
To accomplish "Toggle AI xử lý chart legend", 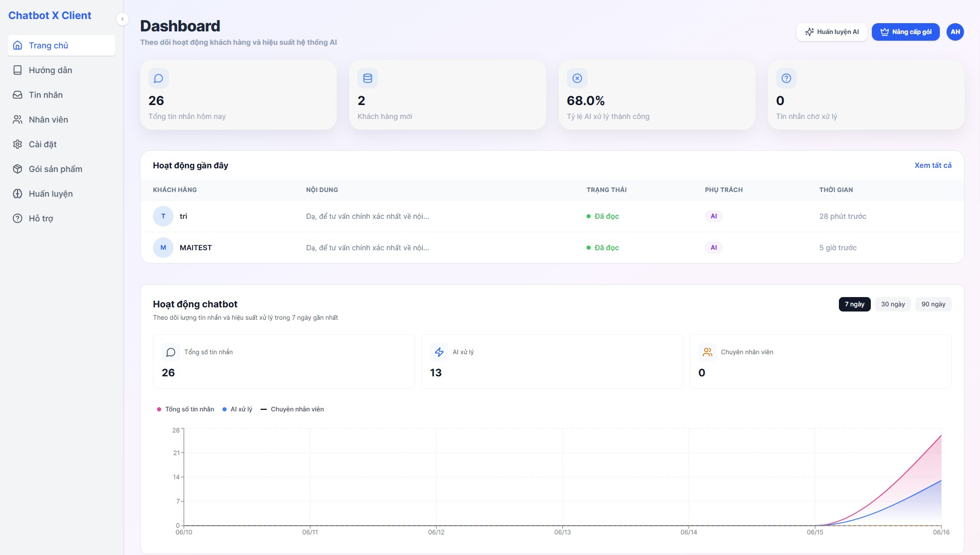I will pos(237,409).
